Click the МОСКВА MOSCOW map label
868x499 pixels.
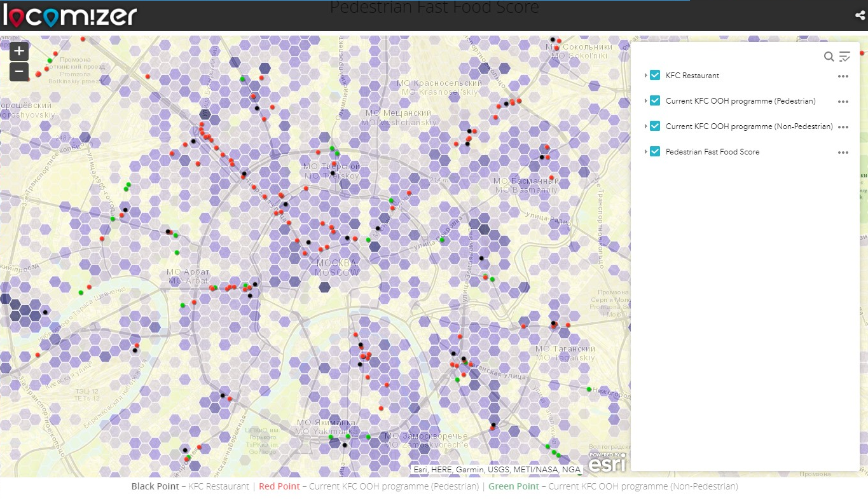click(x=337, y=267)
